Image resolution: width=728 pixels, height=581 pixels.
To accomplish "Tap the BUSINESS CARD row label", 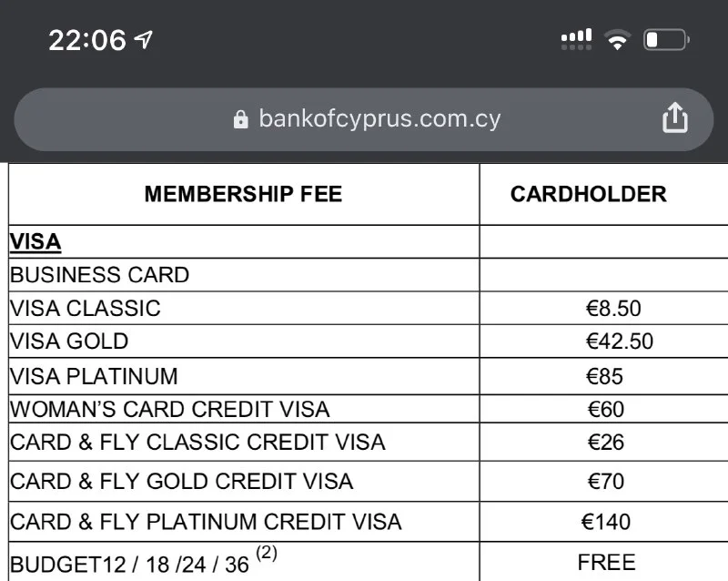I will tap(100, 275).
